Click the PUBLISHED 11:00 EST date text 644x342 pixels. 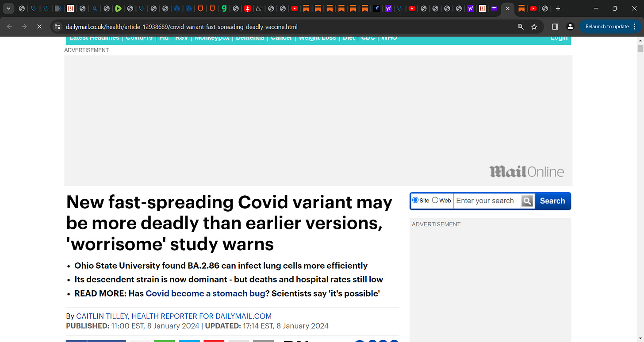pos(132,326)
